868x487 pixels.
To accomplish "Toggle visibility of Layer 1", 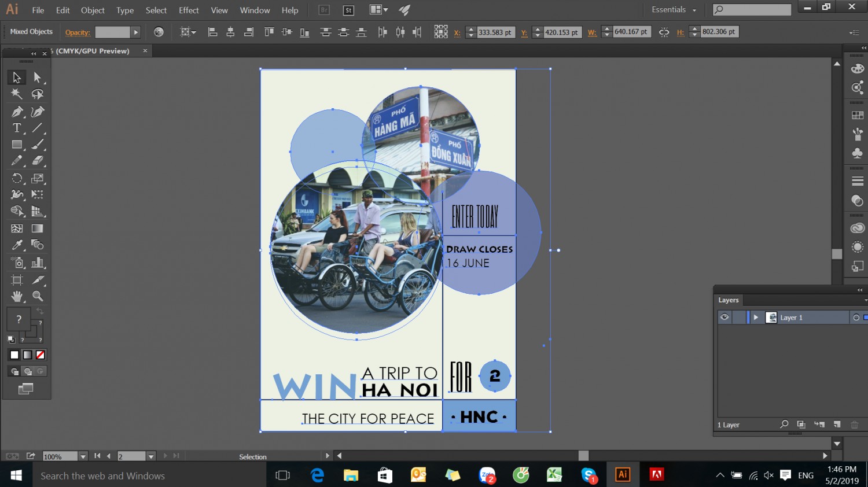I will (724, 317).
